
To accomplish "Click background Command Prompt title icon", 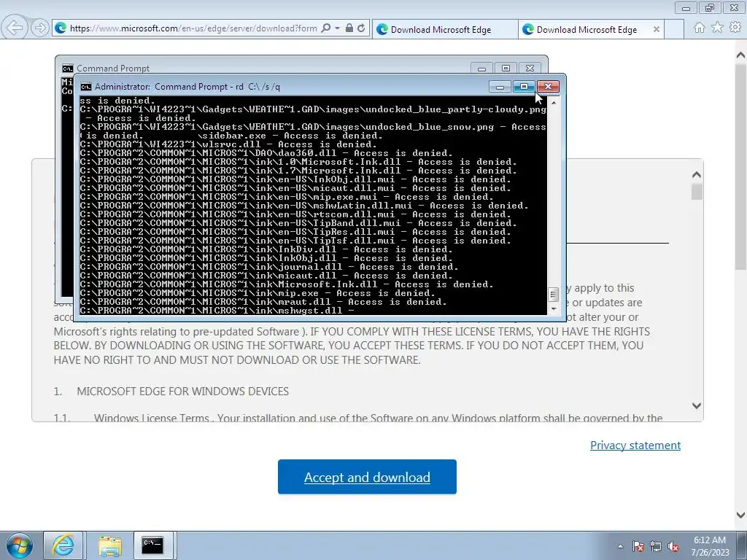I will click(68, 69).
